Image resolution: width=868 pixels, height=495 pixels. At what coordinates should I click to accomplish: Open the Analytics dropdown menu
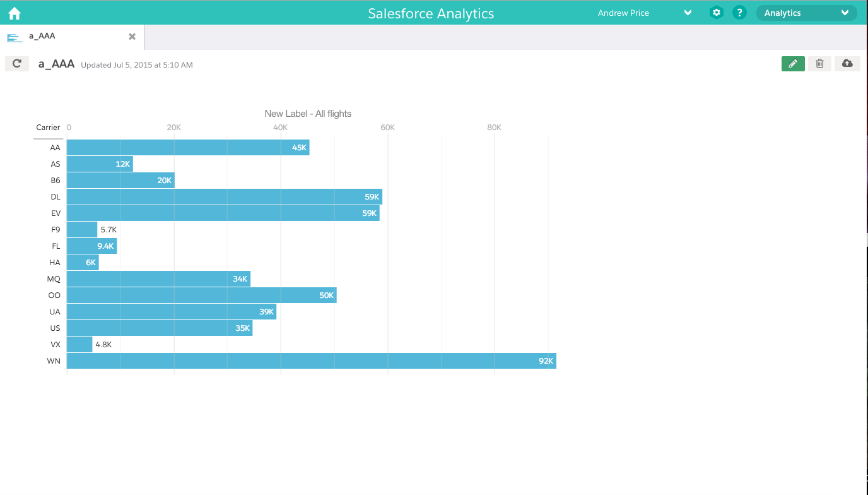(x=807, y=13)
